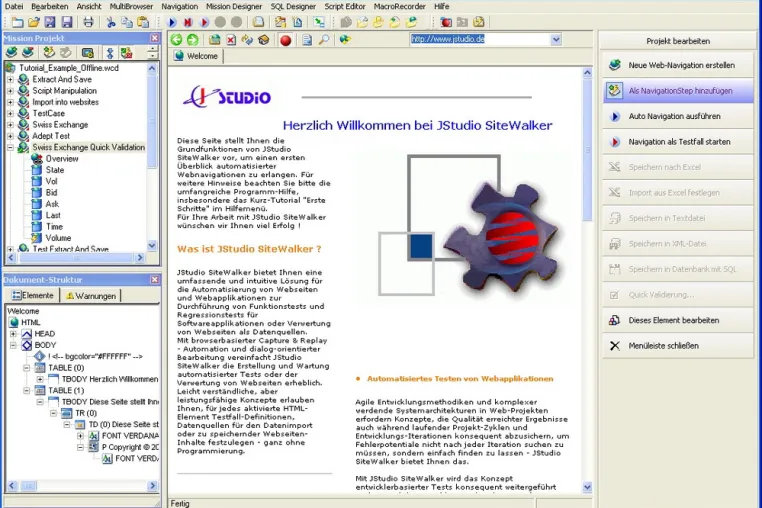Close the Mission Projekt panel
The height and width of the screenshot is (508, 762).
click(x=155, y=38)
